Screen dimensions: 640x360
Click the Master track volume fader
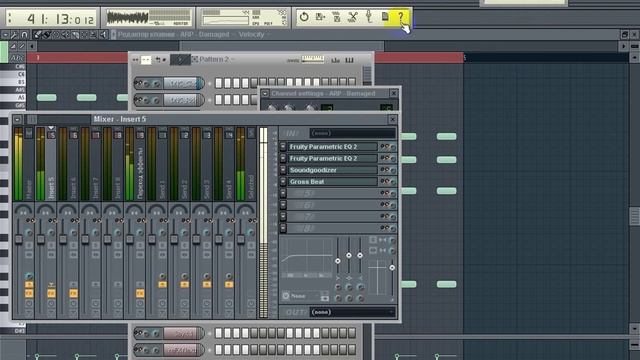pyautogui.click(x=18, y=239)
